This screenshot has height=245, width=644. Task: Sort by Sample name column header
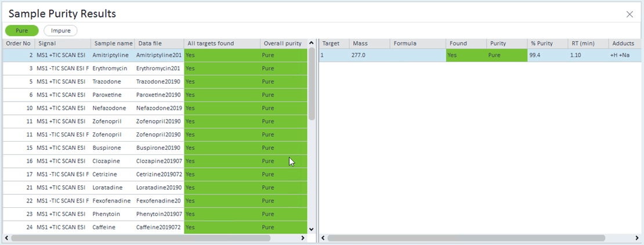point(112,44)
